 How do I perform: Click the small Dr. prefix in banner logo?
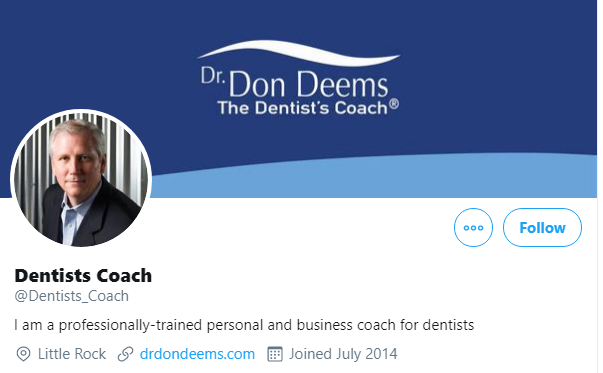click(212, 76)
